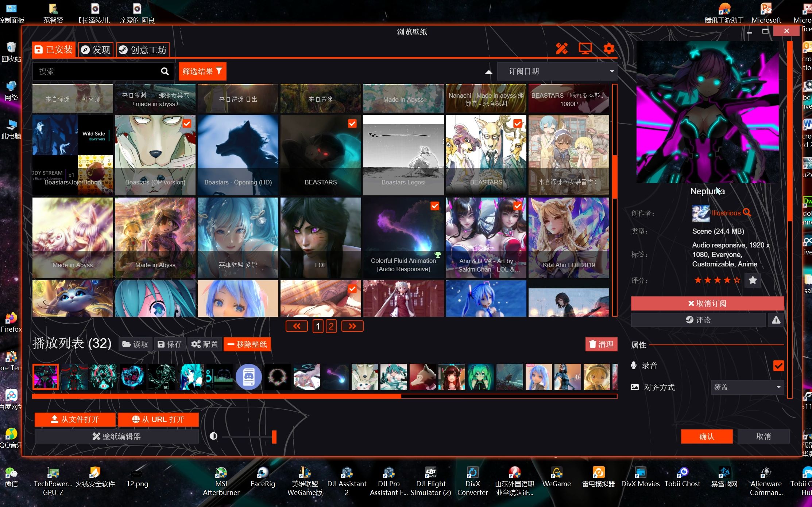The image size is (812, 507).
Task: Click 从 URL 打开 button
Action: pos(158,419)
